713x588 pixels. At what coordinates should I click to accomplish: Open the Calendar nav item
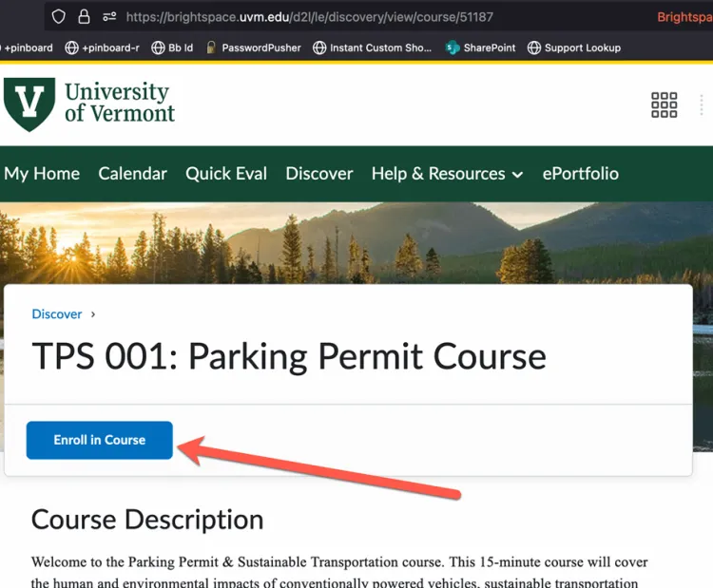click(x=132, y=174)
